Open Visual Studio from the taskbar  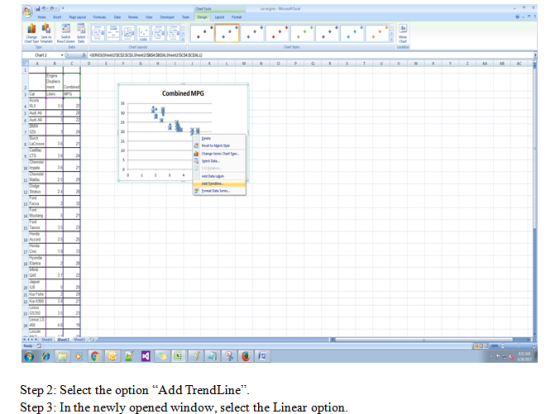(145, 356)
